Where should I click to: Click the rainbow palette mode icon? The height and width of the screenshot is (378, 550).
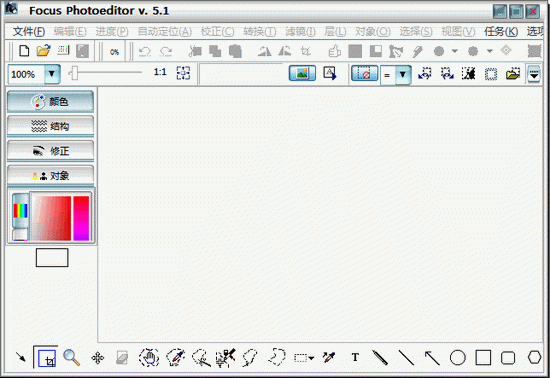21,211
